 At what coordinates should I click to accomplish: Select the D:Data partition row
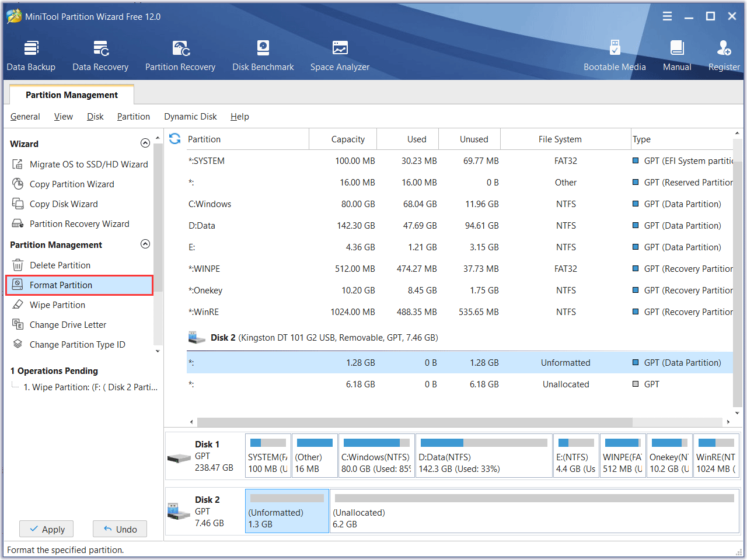coord(460,226)
